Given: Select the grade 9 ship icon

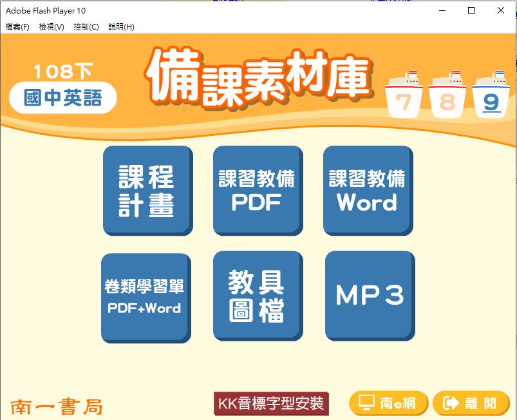Looking at the screenshot, I should (x=491, y=95).
